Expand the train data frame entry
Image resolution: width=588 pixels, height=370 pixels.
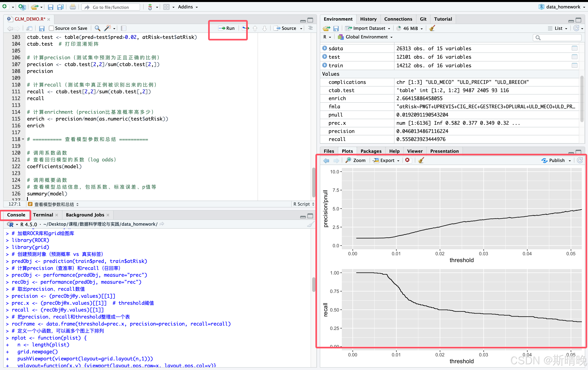(325, 65)
